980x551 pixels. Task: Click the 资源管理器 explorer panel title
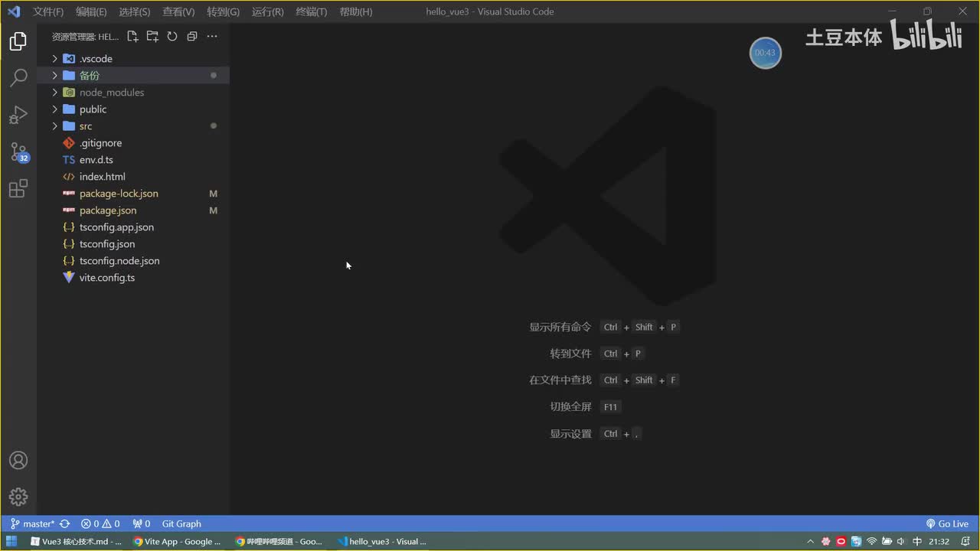tap(85, 37)
